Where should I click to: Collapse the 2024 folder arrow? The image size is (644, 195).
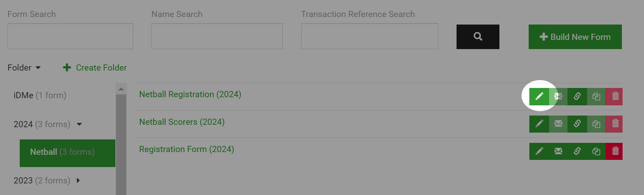tap(79, 124)
